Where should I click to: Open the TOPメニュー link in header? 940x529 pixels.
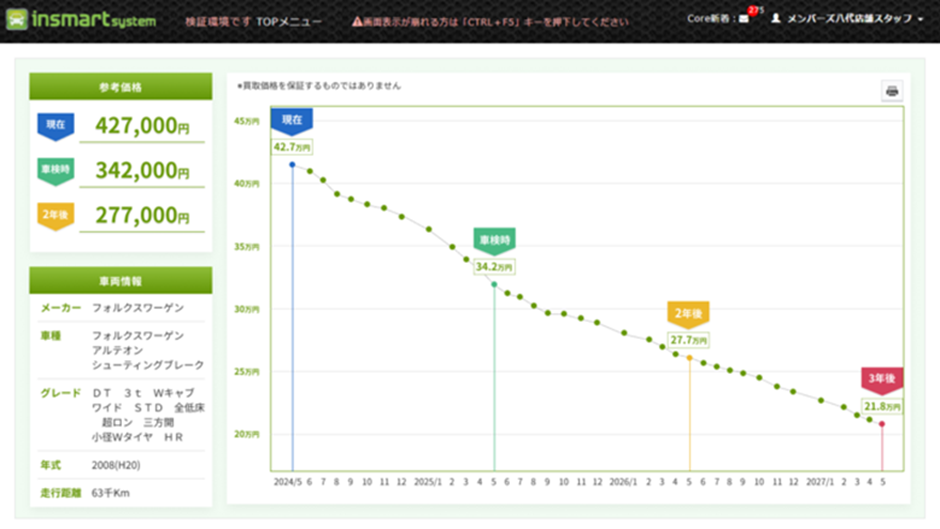click(x=269, y=20)
